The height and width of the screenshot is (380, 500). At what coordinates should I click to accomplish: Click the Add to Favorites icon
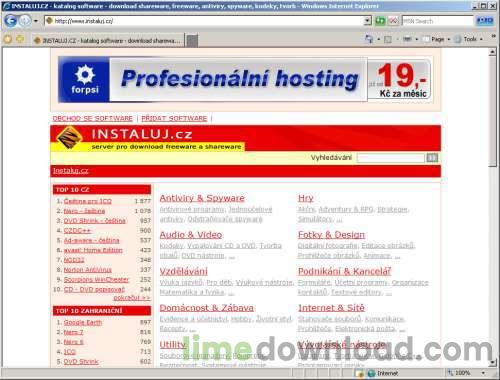(x=20, y=40)
